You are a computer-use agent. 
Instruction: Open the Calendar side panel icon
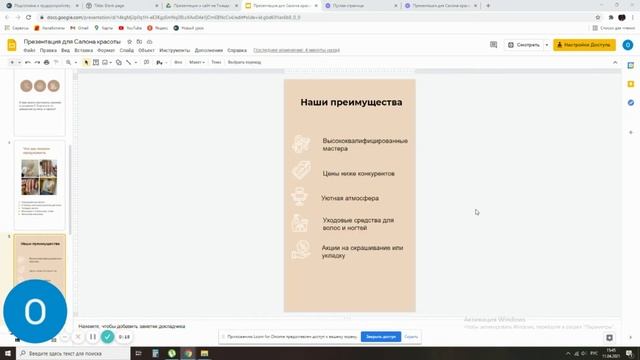pos(631,65)
